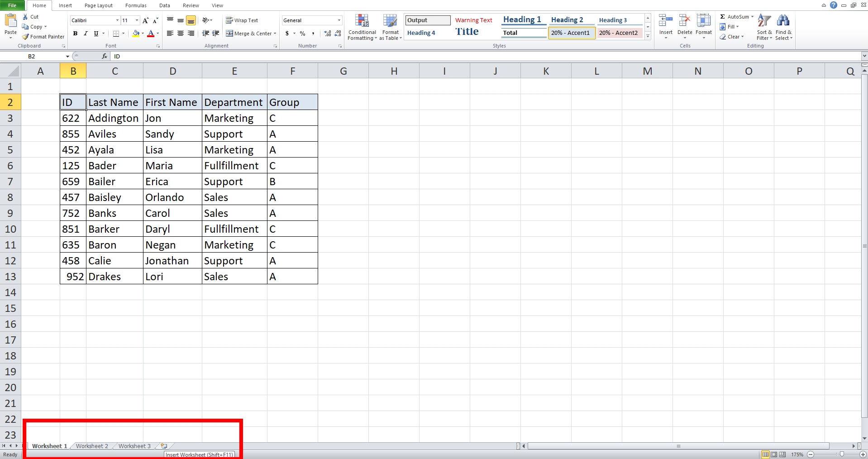
Task: Insert cells using the Insert button
Action: tap(666, 26)
